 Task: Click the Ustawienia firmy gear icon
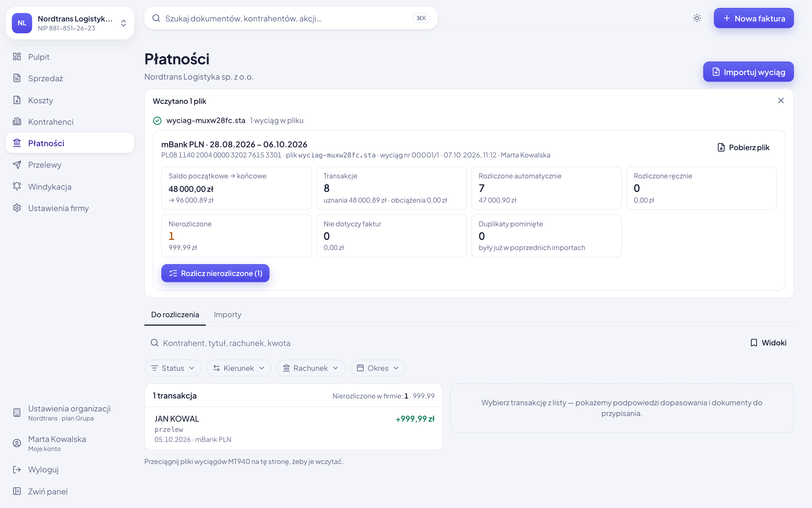point(17,208)
